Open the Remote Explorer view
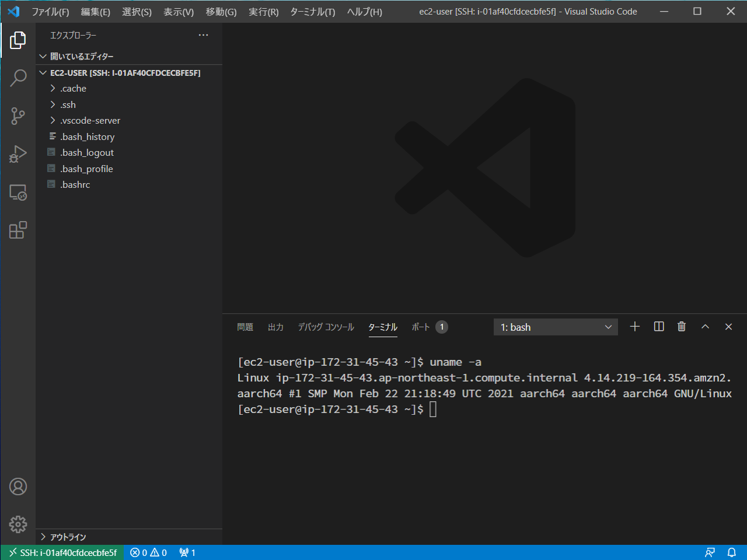The width and height of the screenshot is (747, 560). 18,192
